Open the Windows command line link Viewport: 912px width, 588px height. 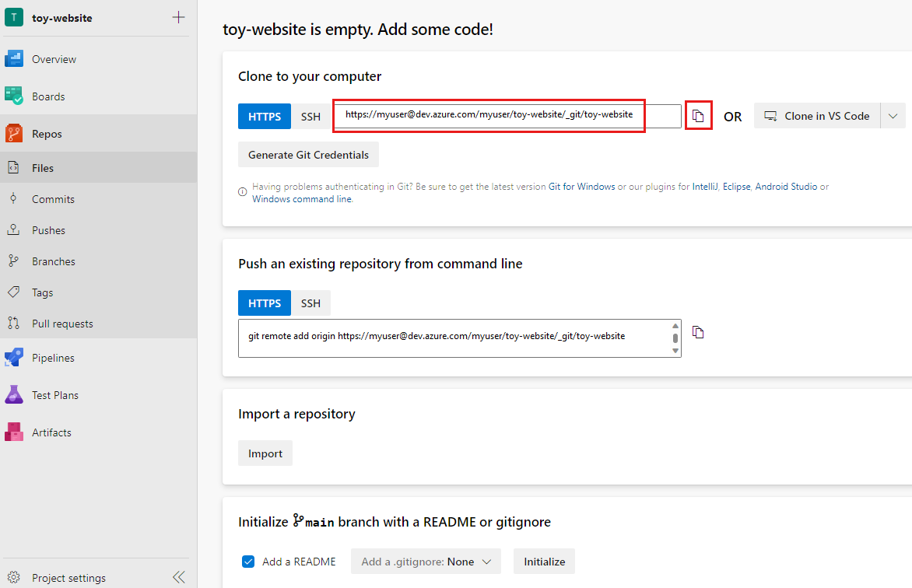[x=302, y=199]
